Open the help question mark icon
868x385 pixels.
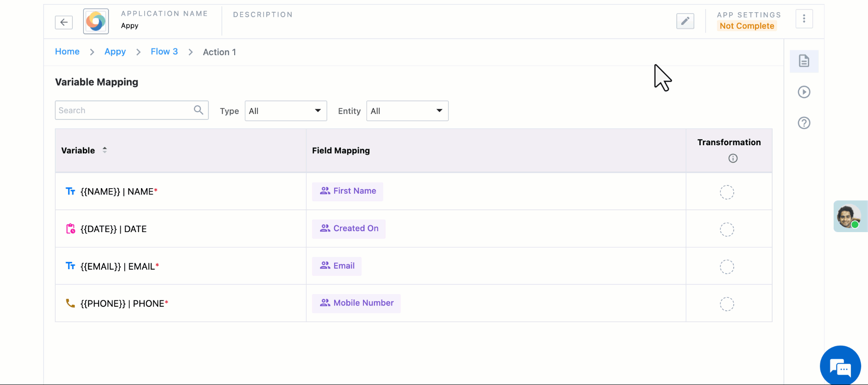click(x=804, y=123)
